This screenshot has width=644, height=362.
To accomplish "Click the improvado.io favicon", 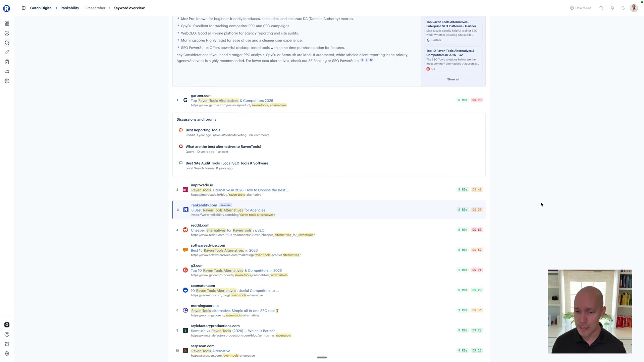I will (x=185, y=190).
